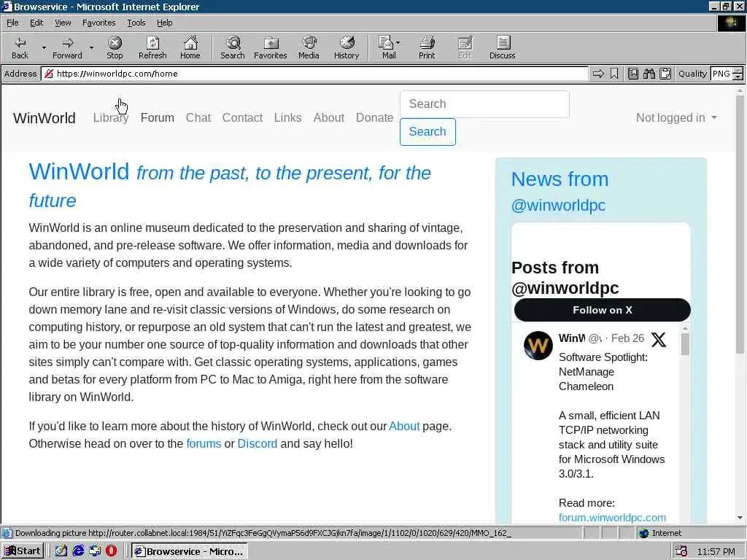Open the Donate nav link

374,117
